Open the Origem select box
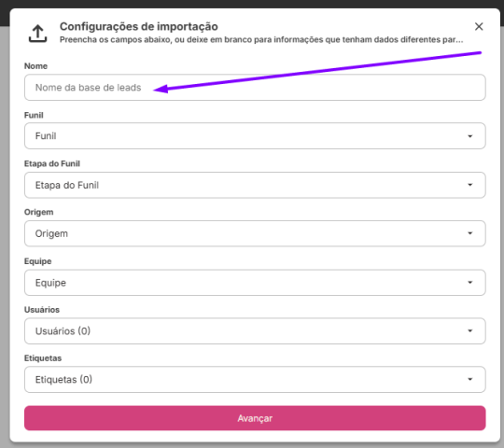The image size is (504, 448). coord(255,233)
